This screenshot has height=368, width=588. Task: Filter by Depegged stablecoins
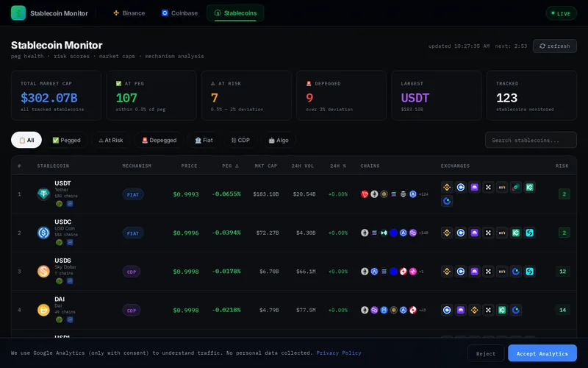pyautogui.click(x=159, y=140)
